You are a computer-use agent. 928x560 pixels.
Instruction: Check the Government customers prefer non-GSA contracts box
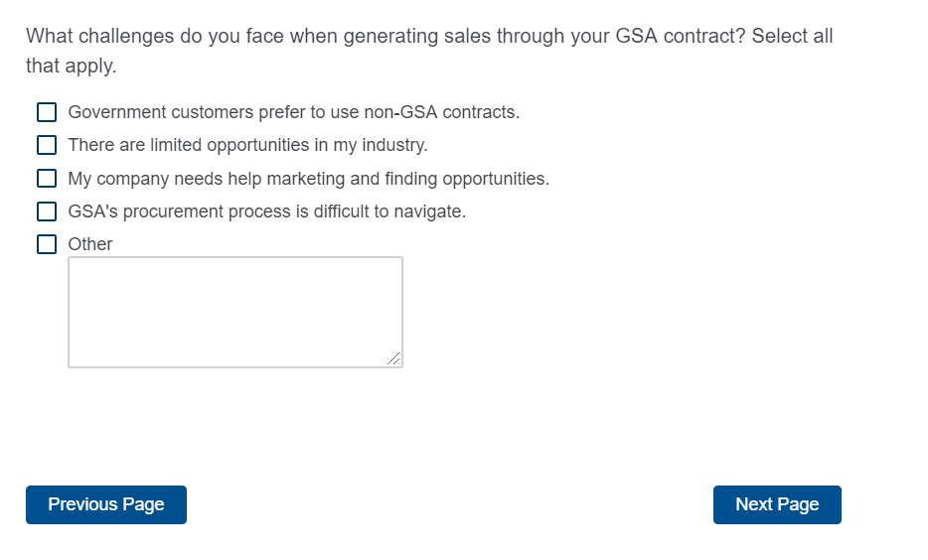pyautogui.click(x=47, y=112)
